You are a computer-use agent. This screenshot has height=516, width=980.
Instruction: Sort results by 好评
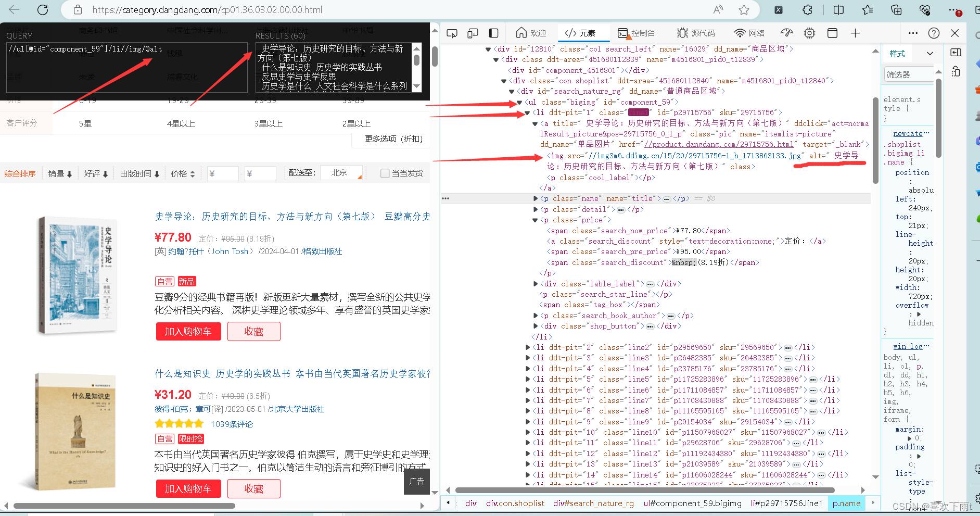pos(96,173)
